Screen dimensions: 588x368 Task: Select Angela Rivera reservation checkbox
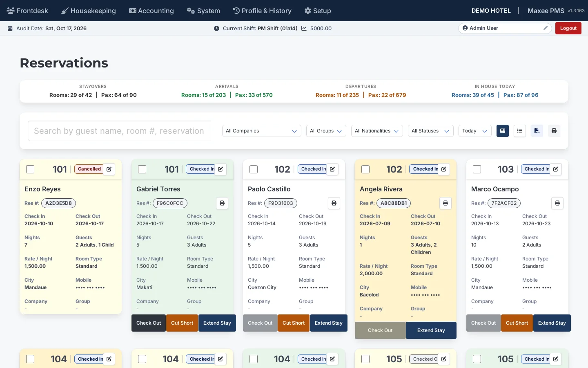(365, 169)
